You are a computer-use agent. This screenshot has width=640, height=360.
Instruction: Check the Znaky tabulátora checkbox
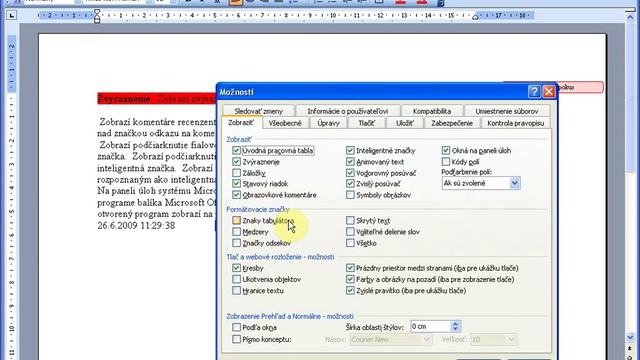click(236, 220)
